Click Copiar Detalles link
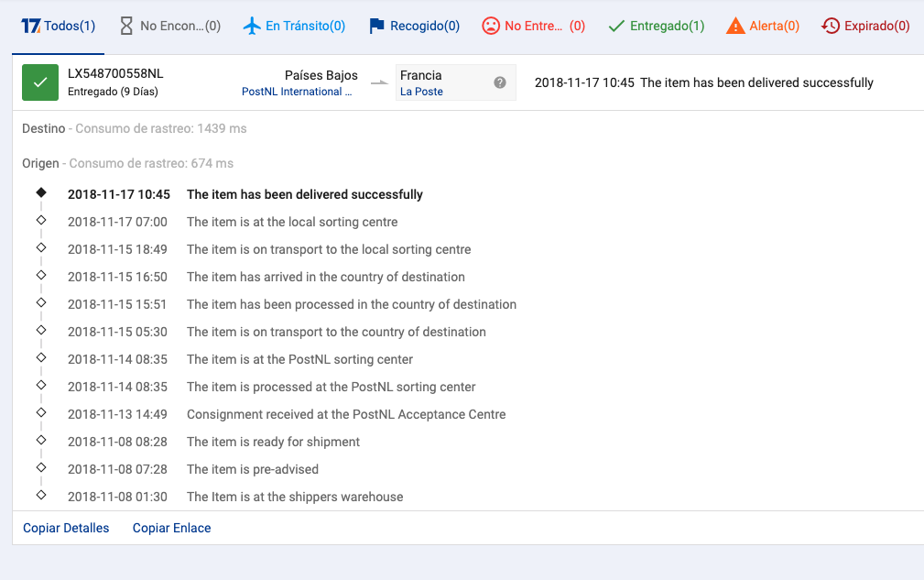924x580 pixels. tap(66, 528)
